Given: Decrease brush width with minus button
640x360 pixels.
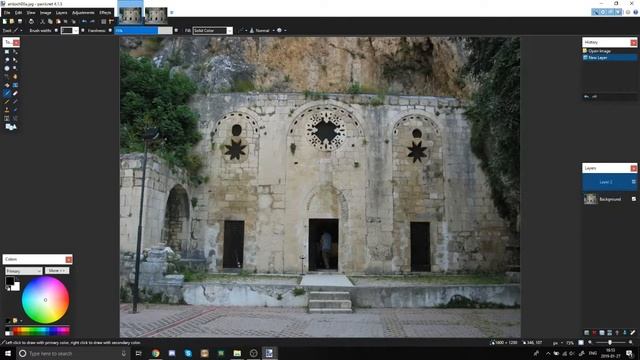Looking at the screenshot, I should tap(56, 31).
